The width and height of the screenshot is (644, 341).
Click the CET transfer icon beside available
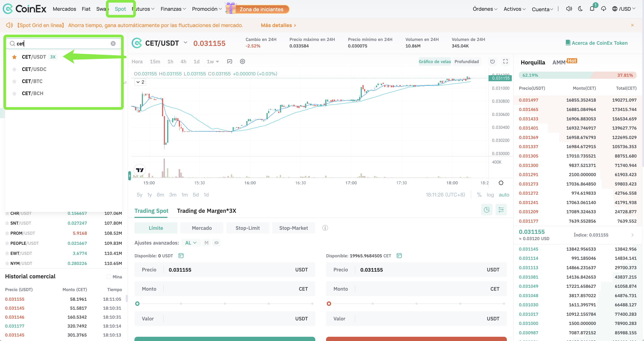click(x=399, y=256)
